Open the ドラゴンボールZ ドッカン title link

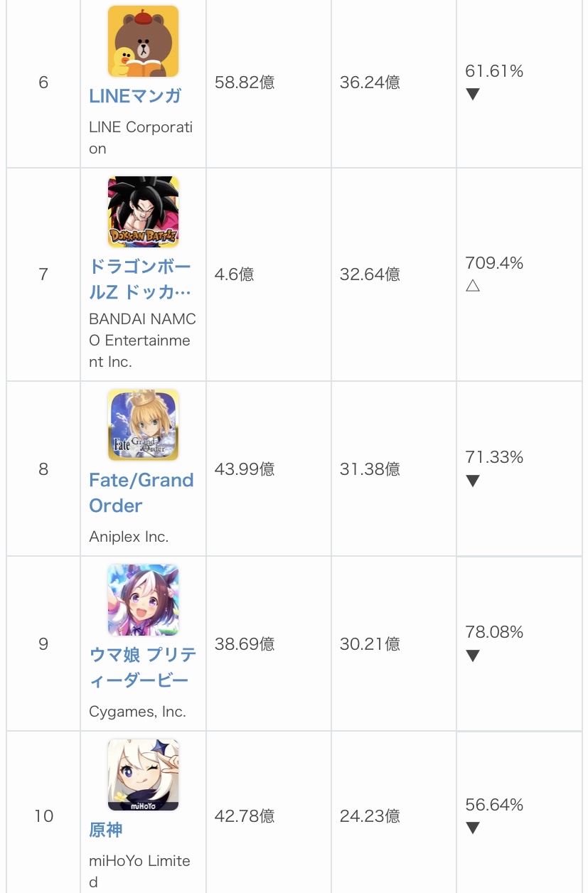(x=140, y=279)
